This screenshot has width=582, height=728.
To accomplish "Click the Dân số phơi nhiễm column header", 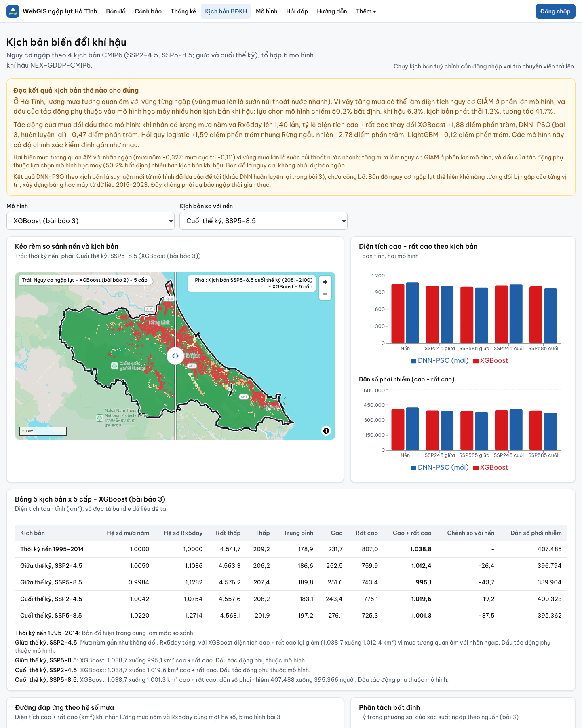I will coord(536,533).
